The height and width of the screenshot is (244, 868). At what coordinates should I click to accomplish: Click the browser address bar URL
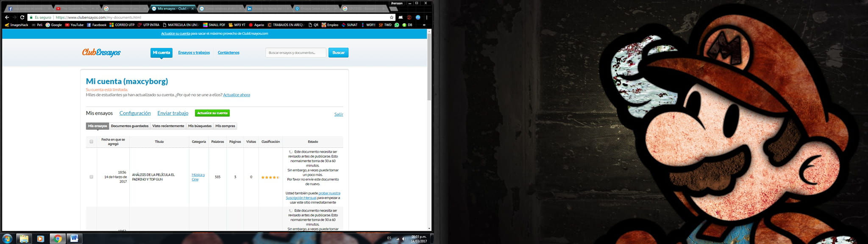98,17
